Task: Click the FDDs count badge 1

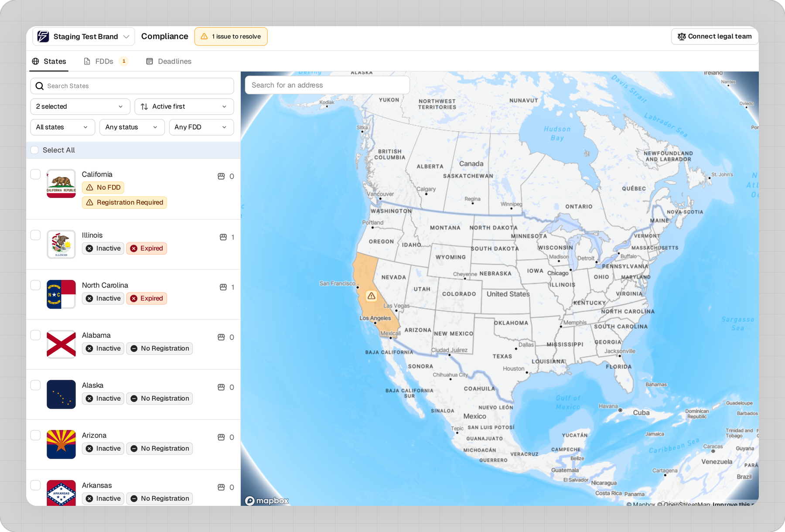Action: [124, 61]
